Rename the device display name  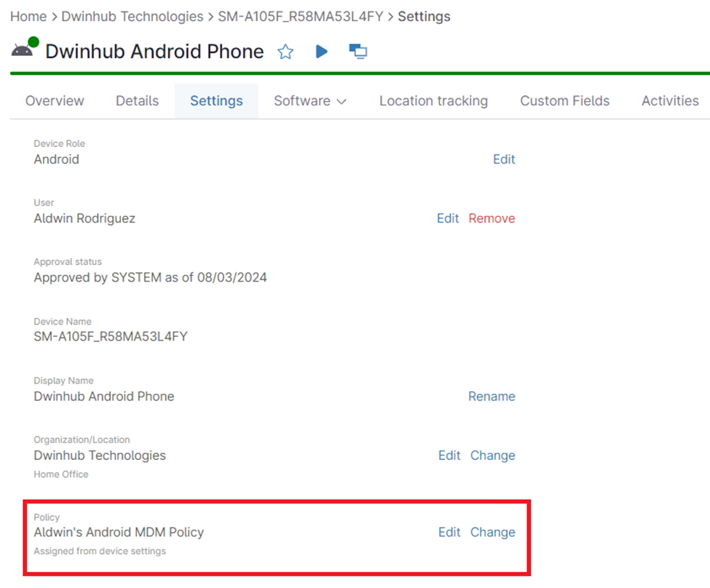coord(492,397)
